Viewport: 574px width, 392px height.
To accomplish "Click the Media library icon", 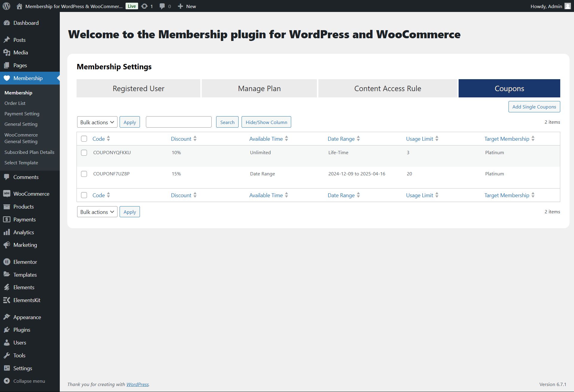I will pos(7,53).
